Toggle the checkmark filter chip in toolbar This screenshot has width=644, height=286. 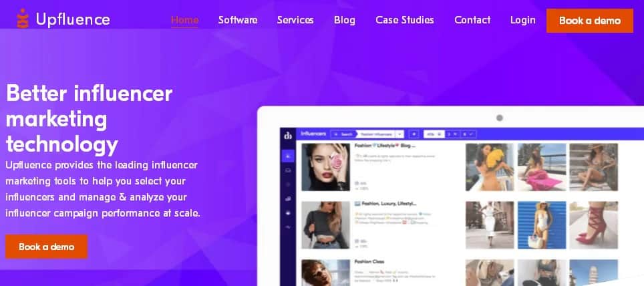point(469,134)
